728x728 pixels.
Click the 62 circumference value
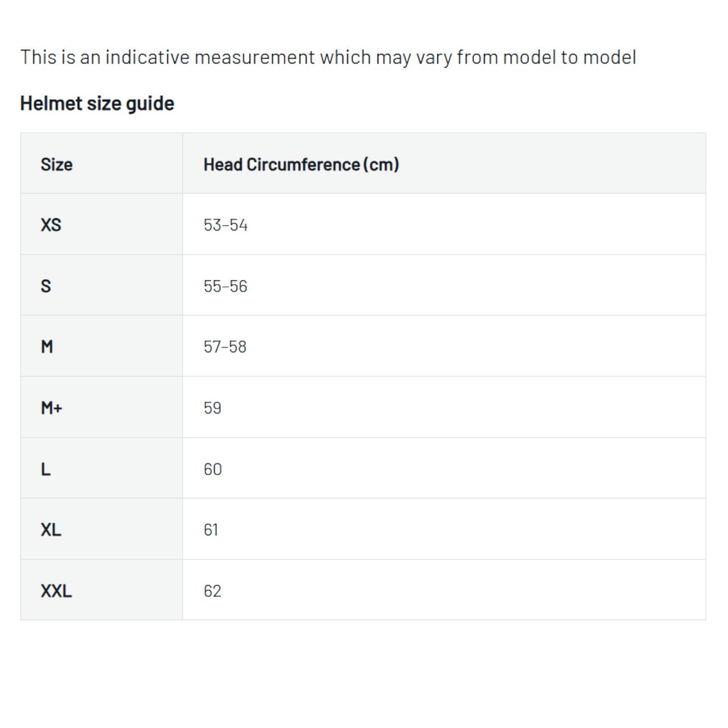coord(212,591)
